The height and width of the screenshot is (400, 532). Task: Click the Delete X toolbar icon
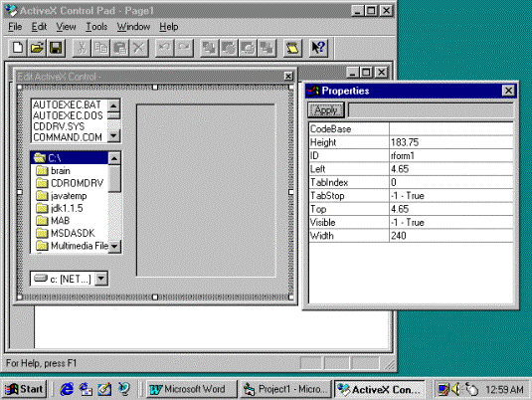point(139,48)
